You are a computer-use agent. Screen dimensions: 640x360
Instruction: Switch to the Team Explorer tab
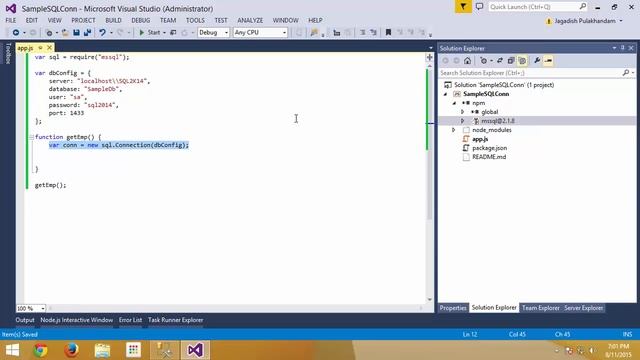pos(540,308)
